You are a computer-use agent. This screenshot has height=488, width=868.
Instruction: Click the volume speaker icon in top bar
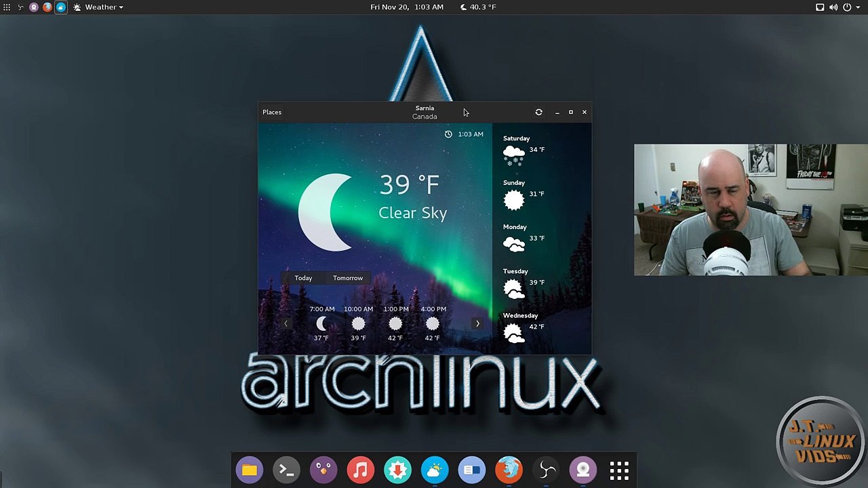(833, 7)
